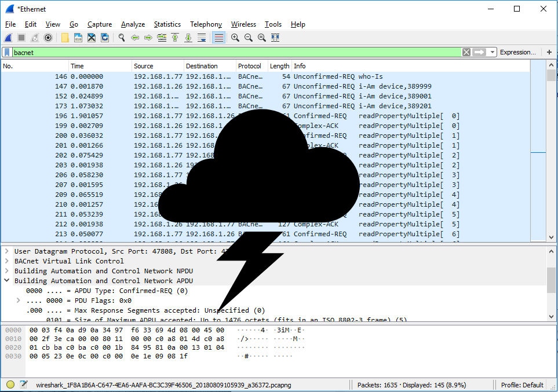The width and height of the screenshot is (558, 392).
Task: Open expert information status circle
Action: click(x=10, y=384)
